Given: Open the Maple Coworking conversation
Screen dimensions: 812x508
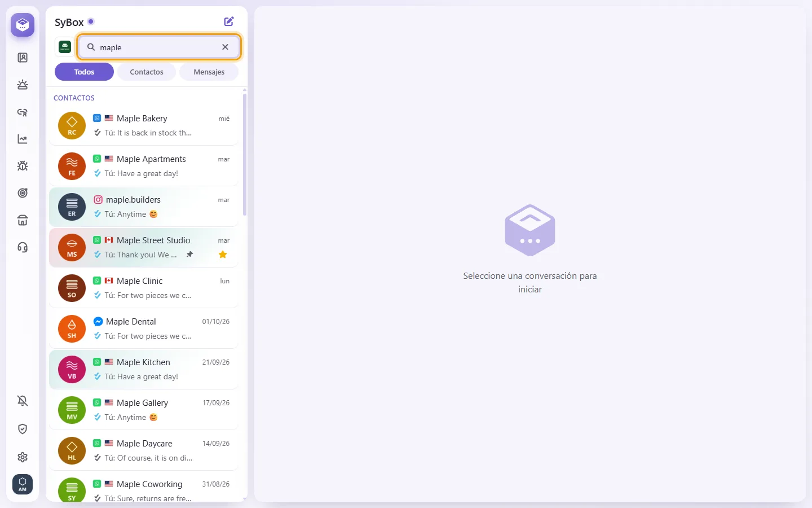Looking at the screenshot, I should [x=144, y=487].
